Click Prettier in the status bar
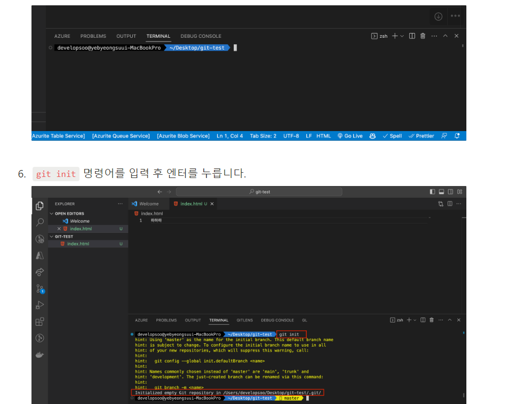This screenshot has height=404, width=532. 422,136
